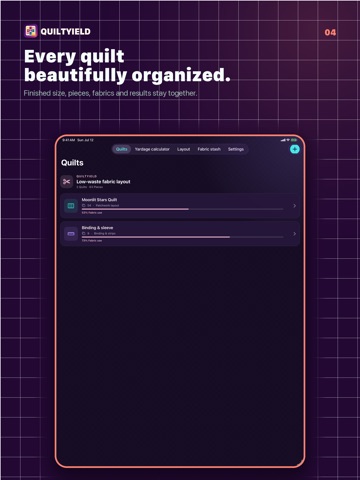The width and height of the screenshot is (360, 480).
Task: Switch to the Yardage calculator tab
Action: point(152,149)
